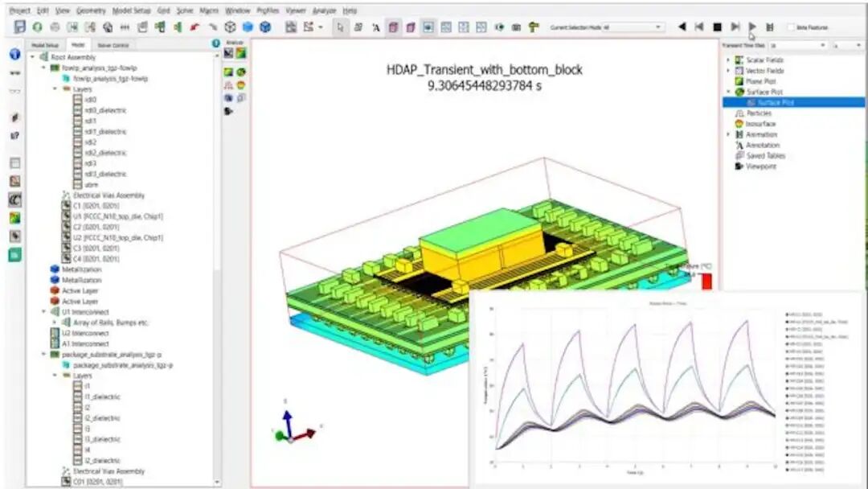Click the red arrow toolbar icon

tap(194, 27)
